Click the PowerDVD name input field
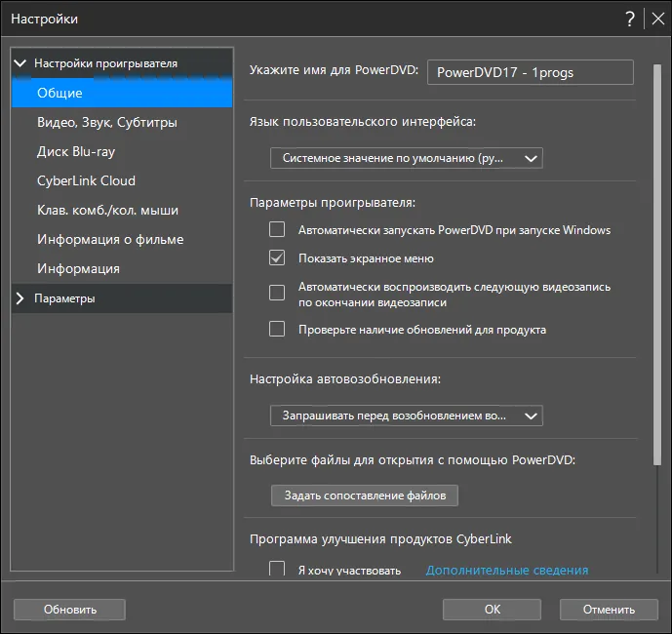The image size is (672, 634). click(531, 72)
